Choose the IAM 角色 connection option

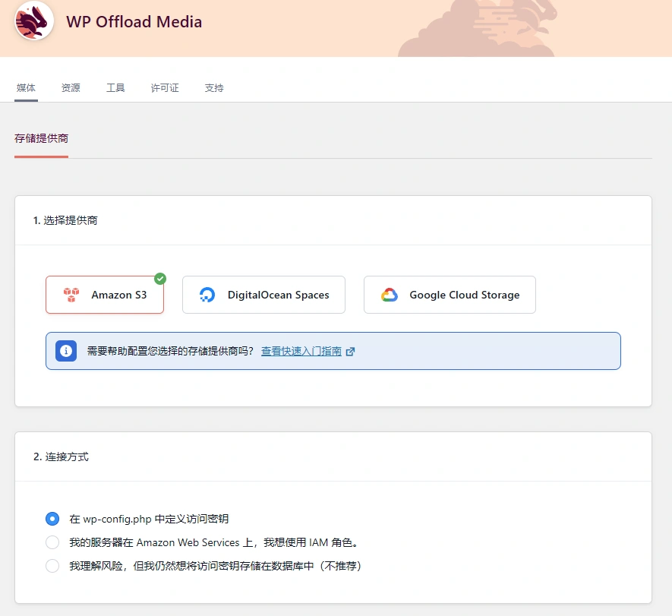pyautogui.click(x=52, y=542)
